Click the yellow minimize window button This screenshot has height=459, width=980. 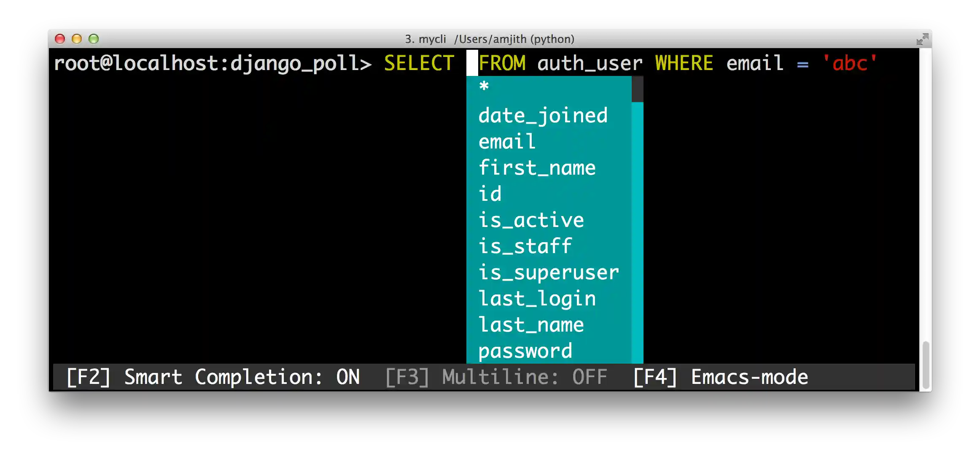[x=77, y=39]
